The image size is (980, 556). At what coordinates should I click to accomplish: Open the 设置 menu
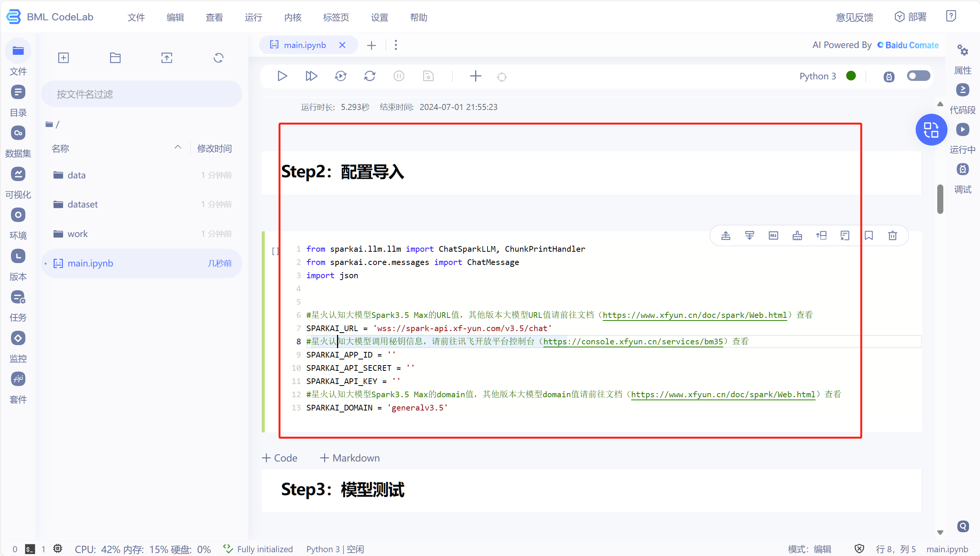pyautogui.click(x=379, y=17)
